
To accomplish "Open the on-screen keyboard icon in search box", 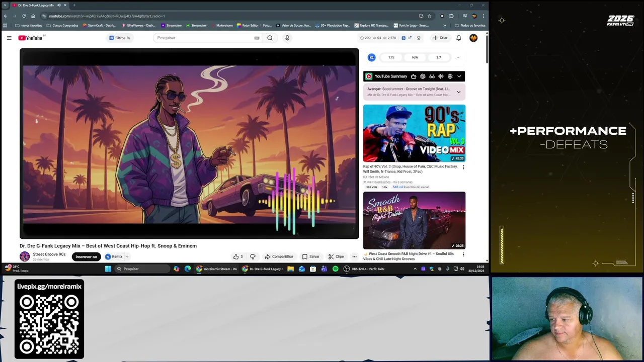I will click(257, 38).
